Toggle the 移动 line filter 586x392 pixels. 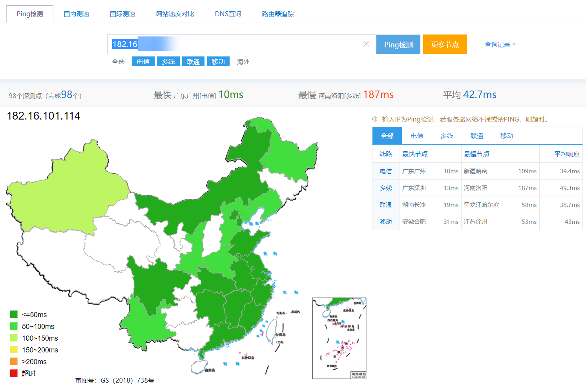pos(218,62)
